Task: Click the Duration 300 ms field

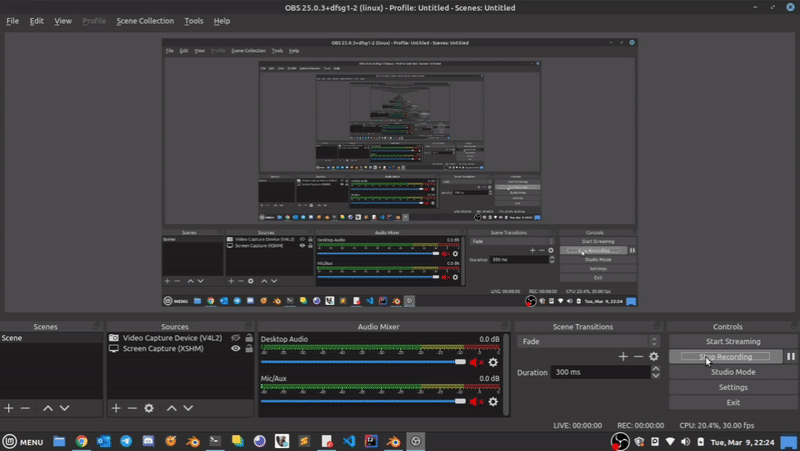Action: [601, 372]
